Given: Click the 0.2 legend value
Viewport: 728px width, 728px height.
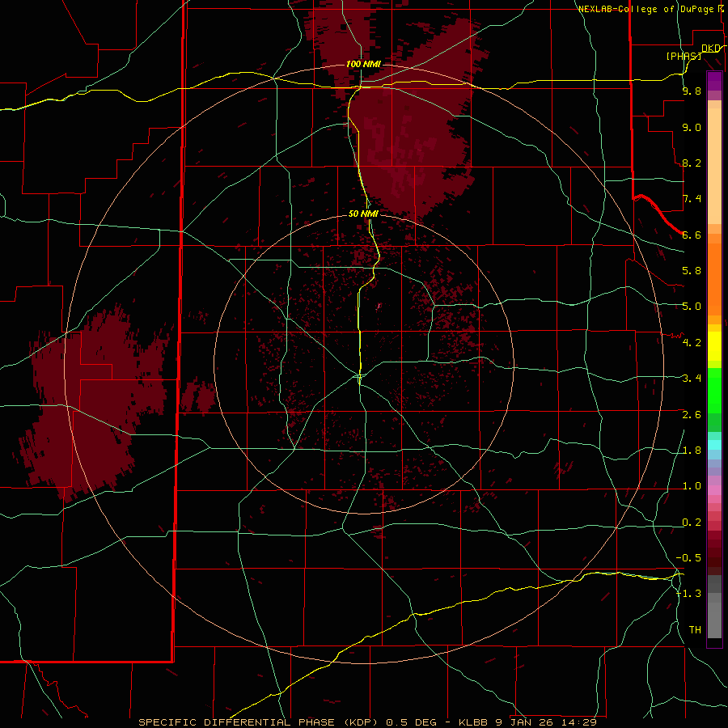Looking at the screenshot, I should [x=692, y=523].
